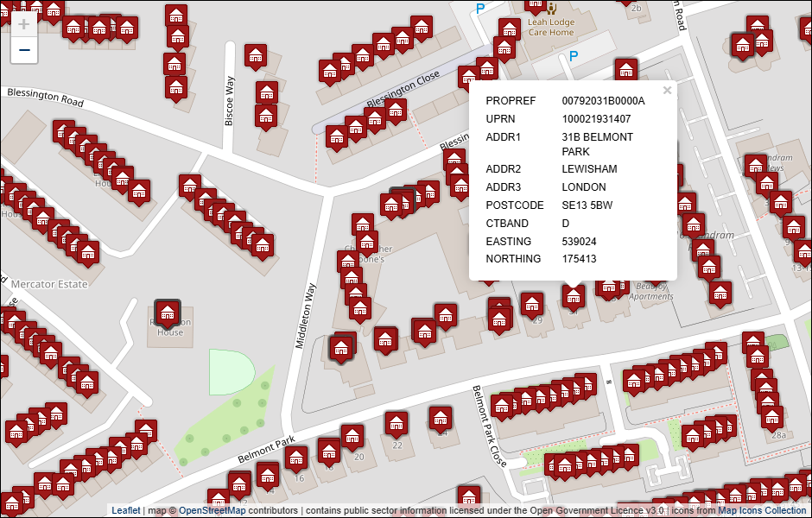Select the house marker at number 22
Viewport: 812px width, 518px height.
click(396, 423)
